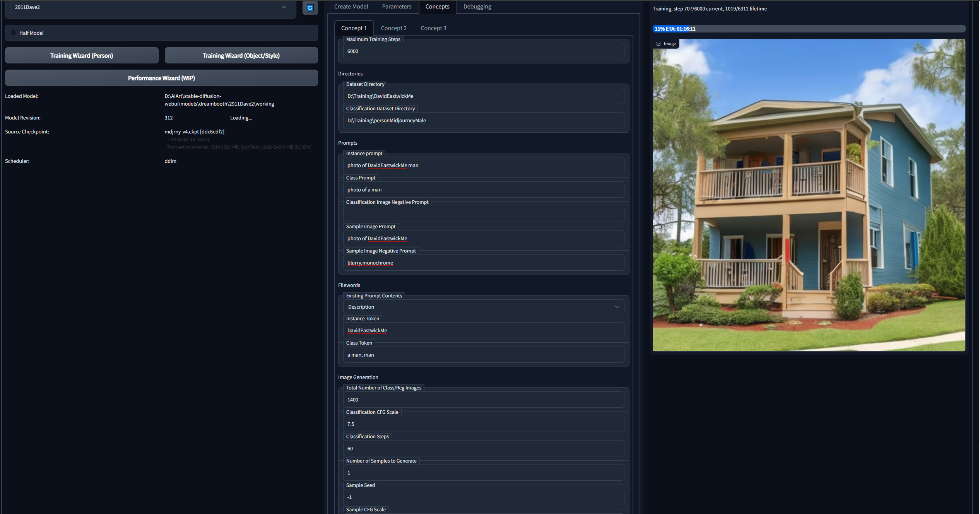Open the Performance Wizard (WIP)

161,77
